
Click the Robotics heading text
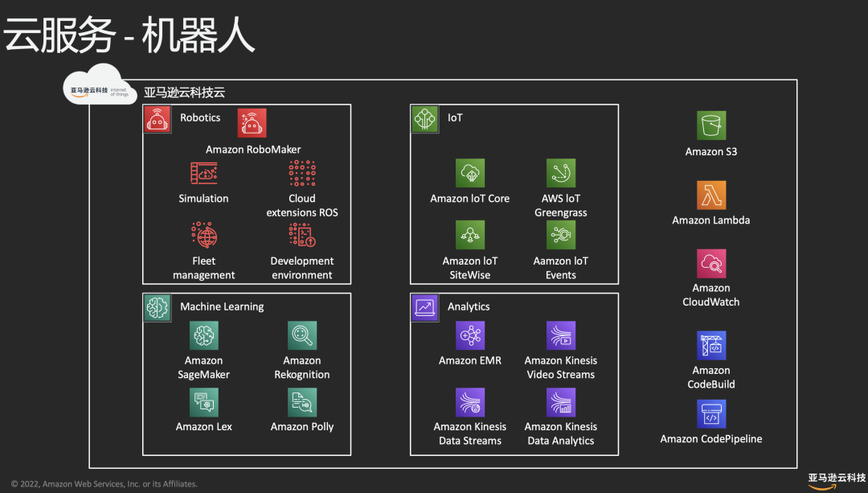(x=200, y=117)
